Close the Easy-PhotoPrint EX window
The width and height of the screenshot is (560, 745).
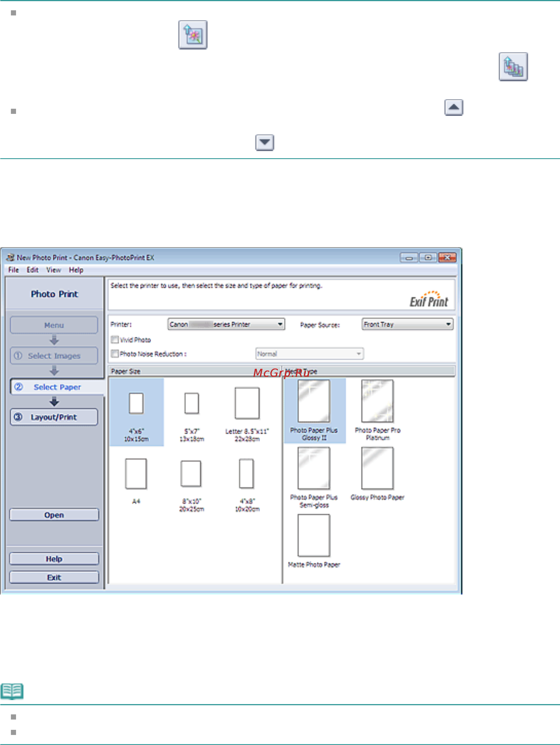(x=447, y=258)
